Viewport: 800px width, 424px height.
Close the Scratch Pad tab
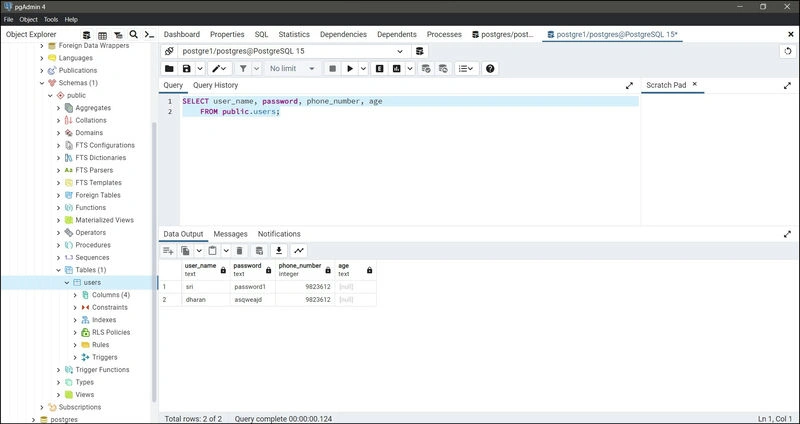tap(694, 84)
